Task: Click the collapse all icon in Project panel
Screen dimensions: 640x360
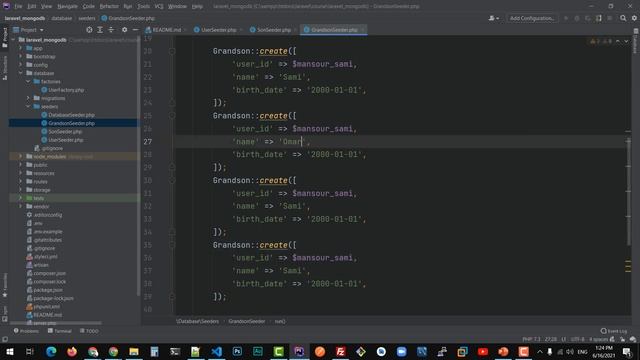Action: coord(111,30)
